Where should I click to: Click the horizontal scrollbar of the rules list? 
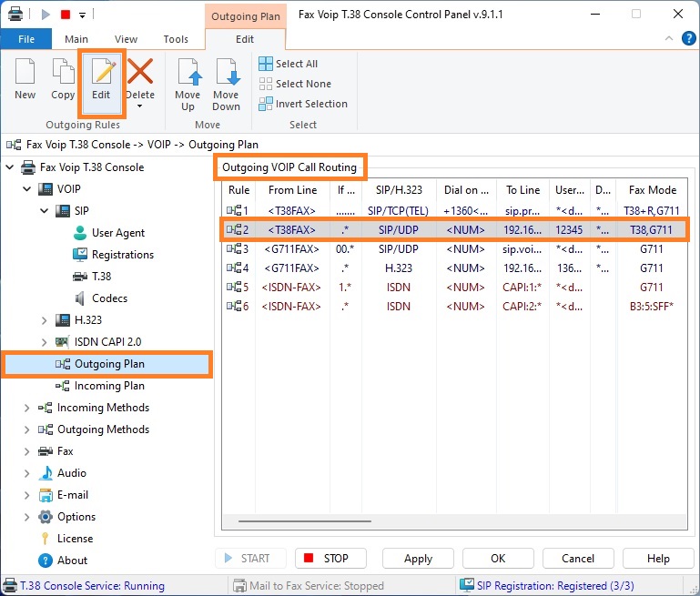(x=304, y=521)
